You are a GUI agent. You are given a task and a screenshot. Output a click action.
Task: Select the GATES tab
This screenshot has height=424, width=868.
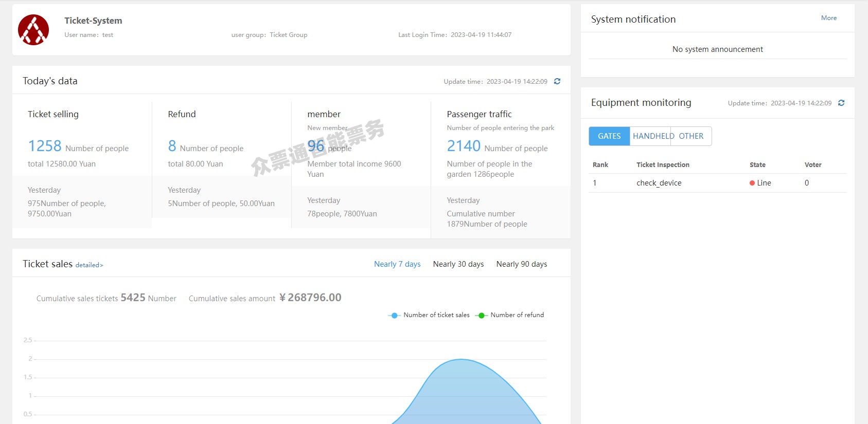(x=609, y=136)
